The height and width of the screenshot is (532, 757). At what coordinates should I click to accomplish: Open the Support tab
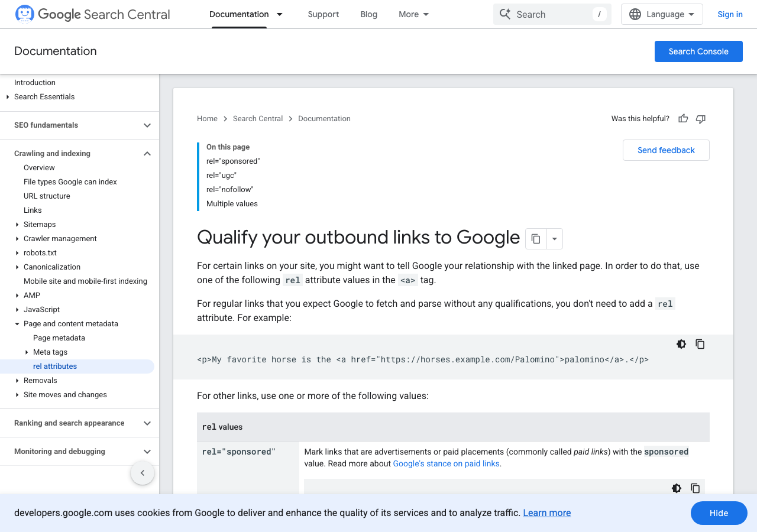coord(323,14)
